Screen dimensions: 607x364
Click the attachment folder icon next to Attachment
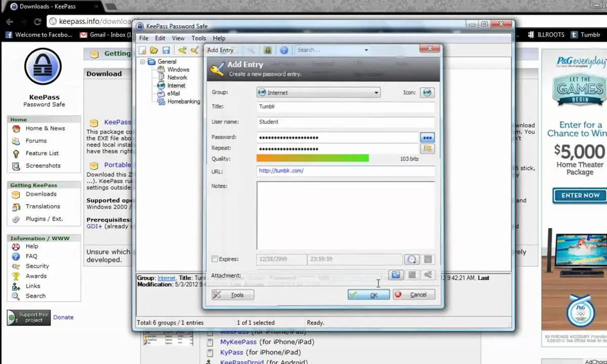tap(396, 275)
